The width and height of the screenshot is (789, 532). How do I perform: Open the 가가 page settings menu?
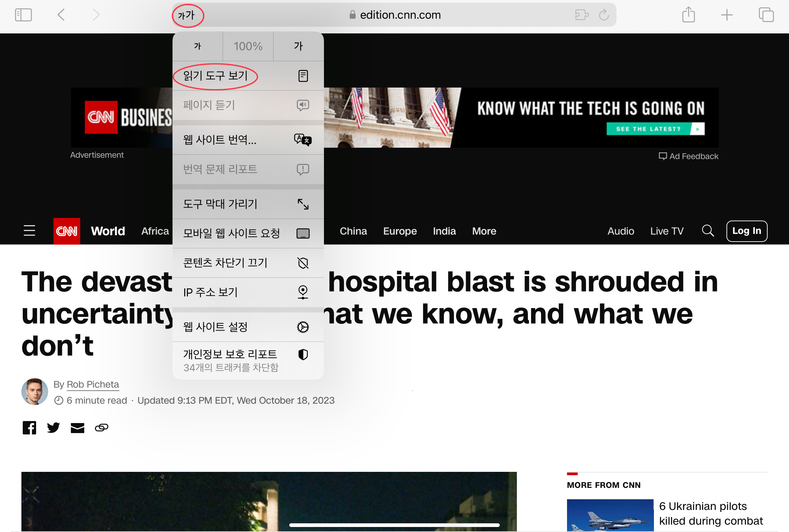(187, 15)
